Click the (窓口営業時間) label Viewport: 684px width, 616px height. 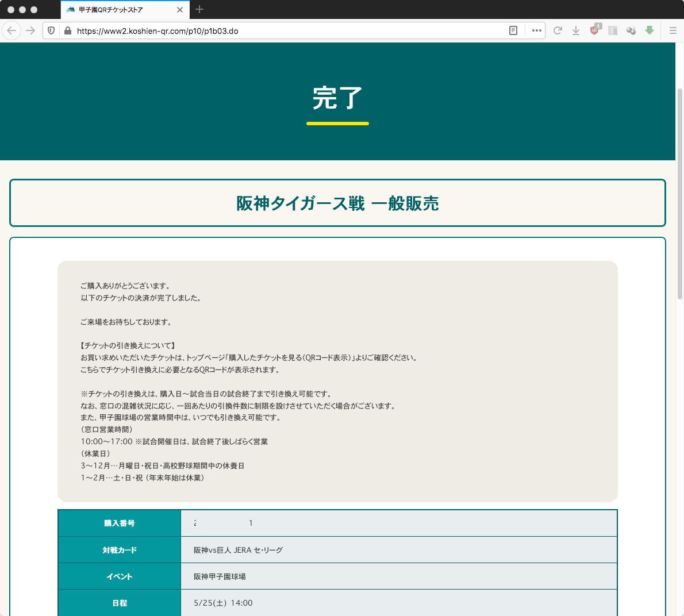coord(107,430)
